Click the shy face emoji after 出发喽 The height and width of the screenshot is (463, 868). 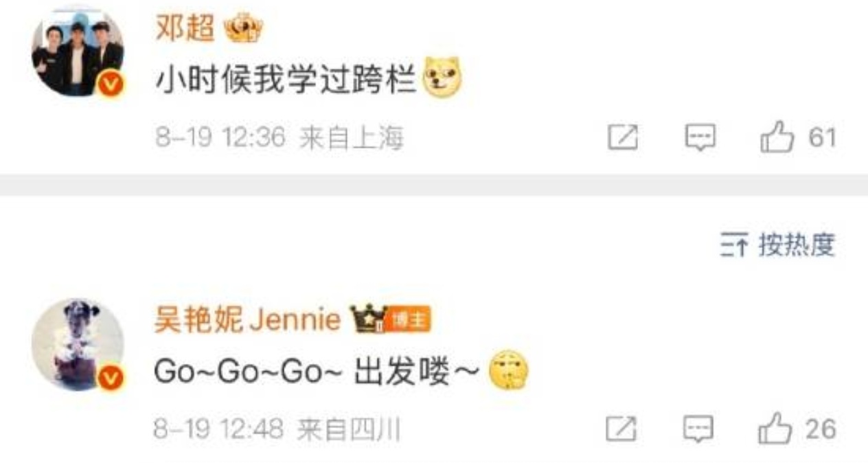click(508, 372)
